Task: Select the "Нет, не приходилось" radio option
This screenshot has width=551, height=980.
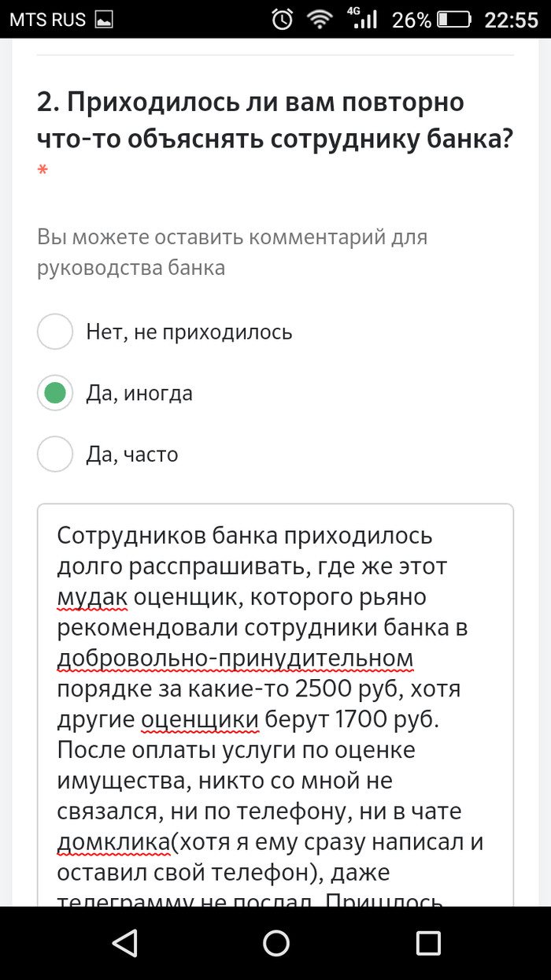Action: (55, 332)
